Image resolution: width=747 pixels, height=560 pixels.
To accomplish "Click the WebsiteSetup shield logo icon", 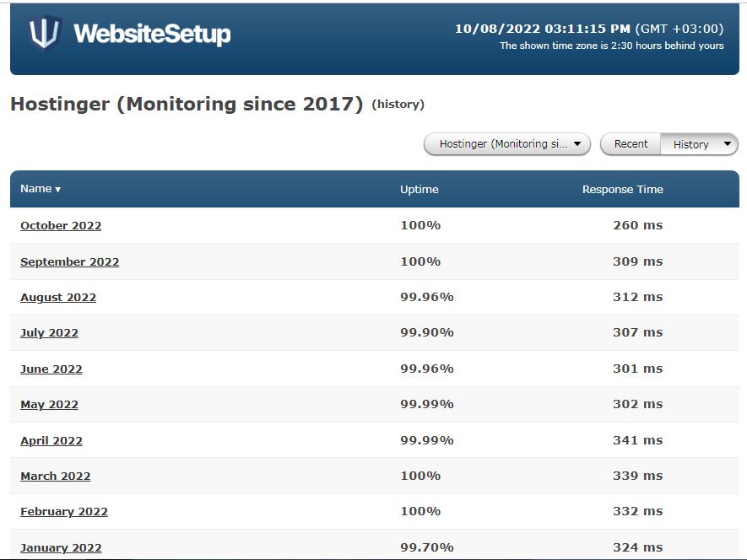I will (x=45, y=32).
